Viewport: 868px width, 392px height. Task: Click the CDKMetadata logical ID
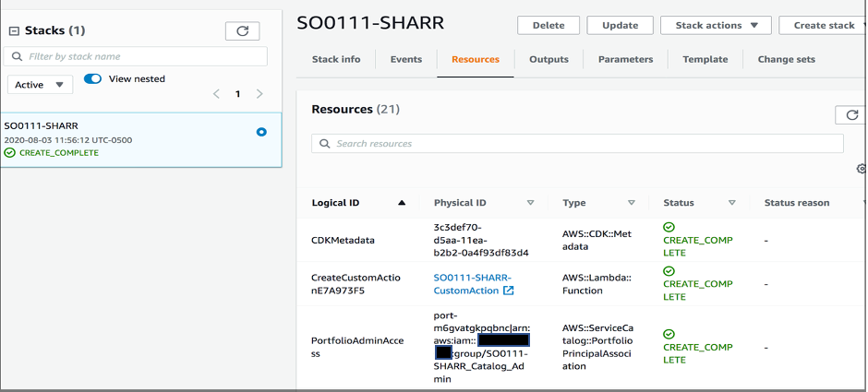(x=344, y=240)
